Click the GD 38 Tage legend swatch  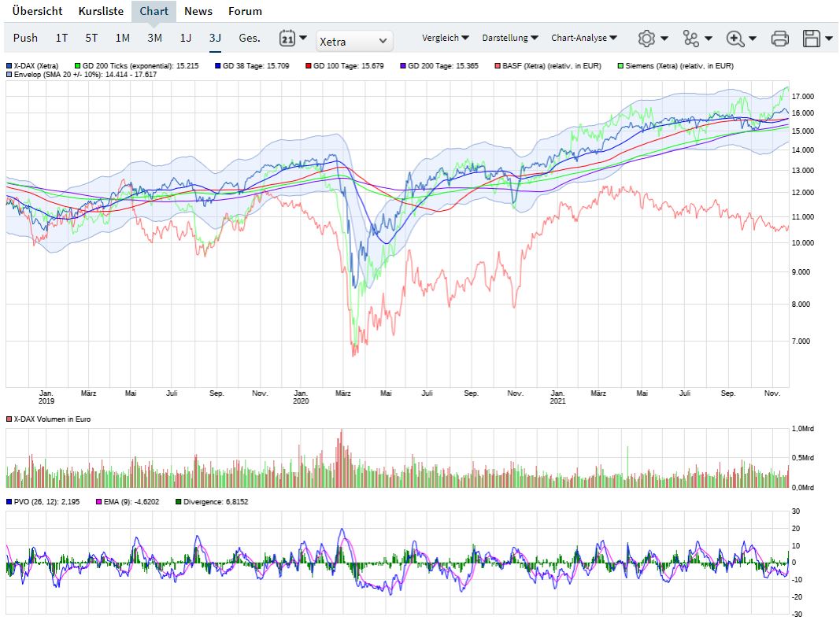tap(217, 66)
